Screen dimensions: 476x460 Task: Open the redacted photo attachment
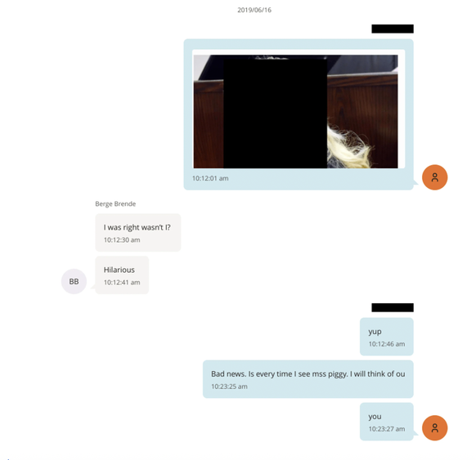[296, 111]
